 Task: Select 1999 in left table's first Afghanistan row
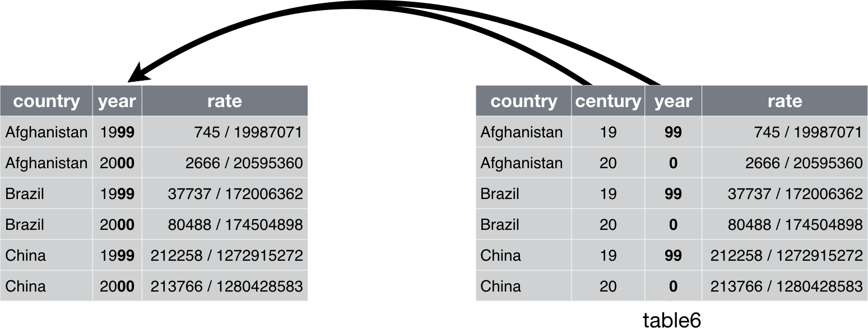pyautogui.click(x=117, y=132)
